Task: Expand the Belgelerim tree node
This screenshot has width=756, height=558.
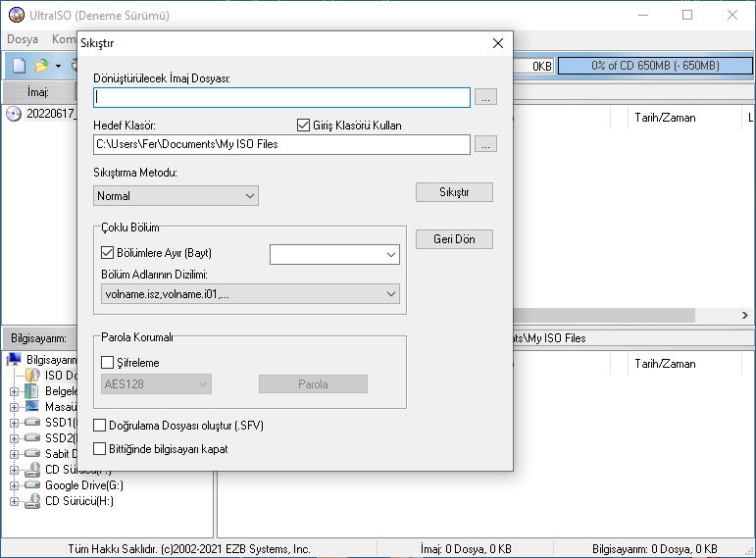Action: (x=14, y=391)
